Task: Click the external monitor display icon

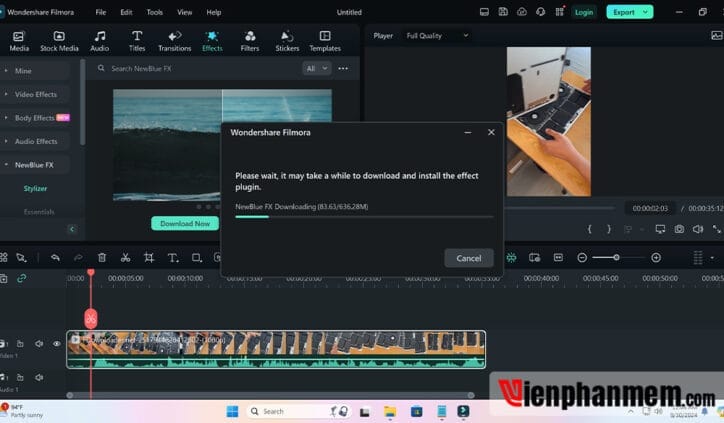Action: tap(660, 230)
